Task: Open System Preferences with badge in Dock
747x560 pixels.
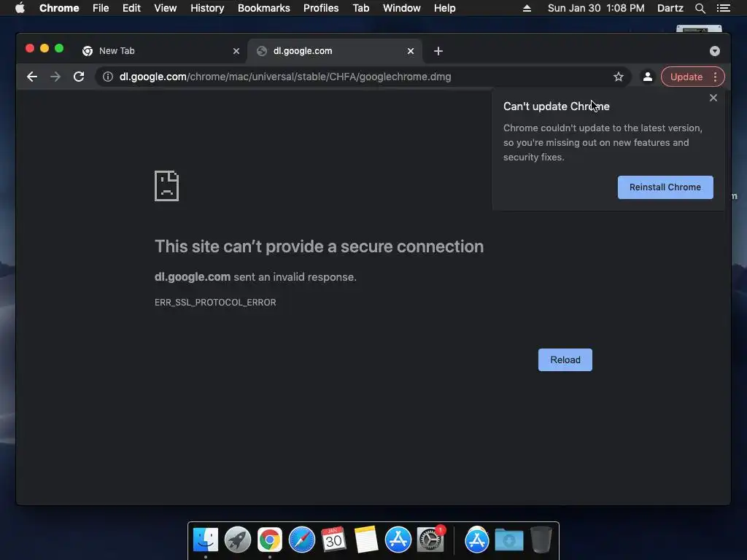Action: click(430, 540)
